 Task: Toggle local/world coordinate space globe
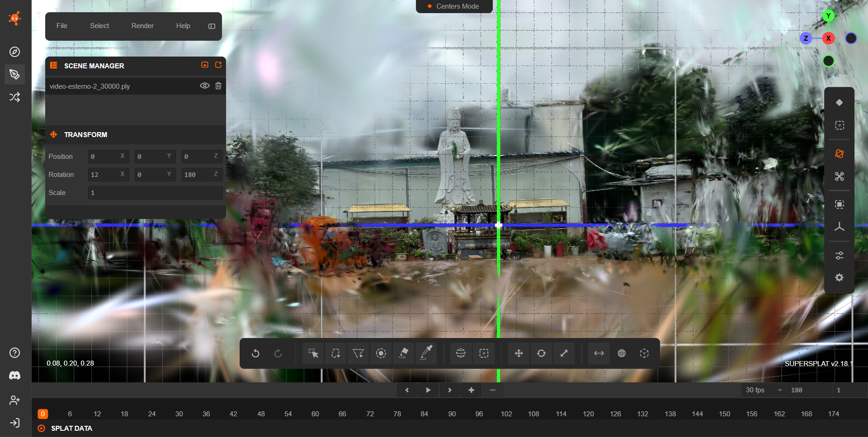(622, 353)
